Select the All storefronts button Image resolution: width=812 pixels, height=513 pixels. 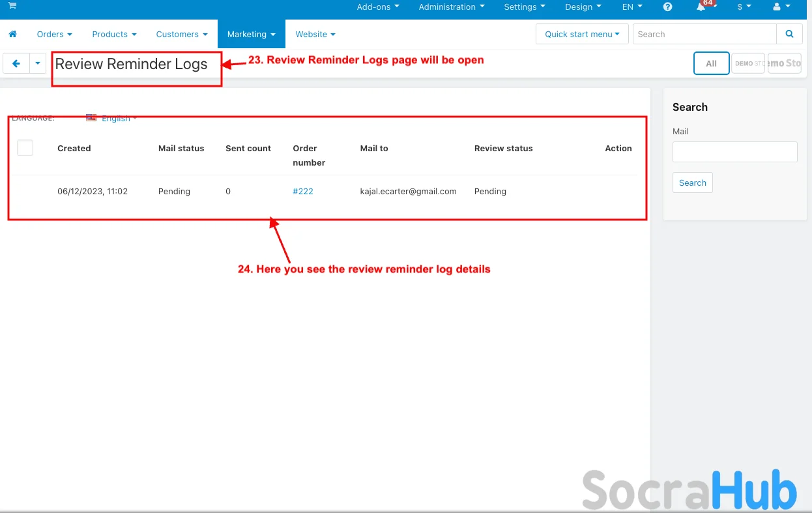coord(711,63)
